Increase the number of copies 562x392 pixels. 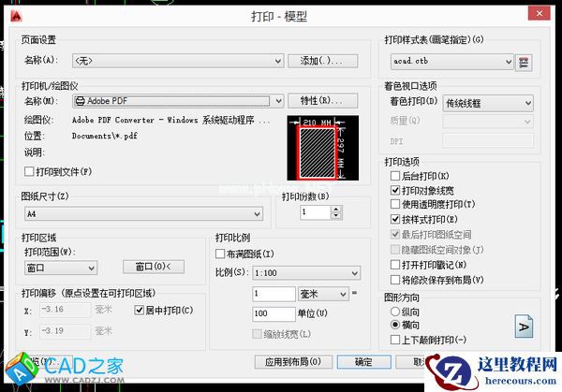pyautogui.click(x=336, y=209)
